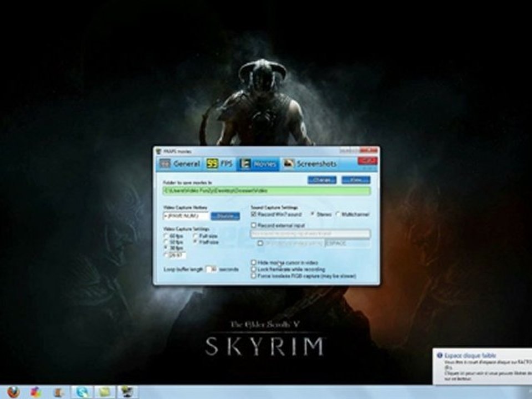Click the low disk space notification balloon
The image size is (532, 399).
(483, 366)
